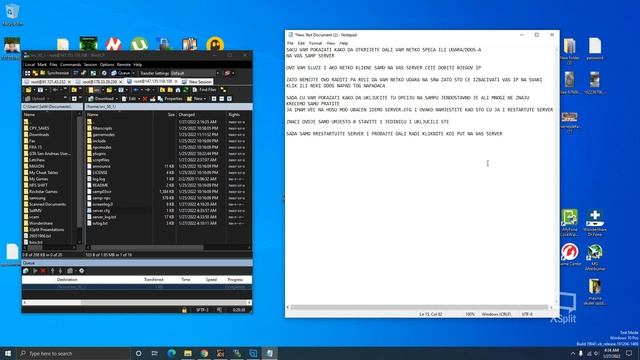Open Notepad View menu
The height and width of the screenshot is (360, 640).
pos(331,43)
